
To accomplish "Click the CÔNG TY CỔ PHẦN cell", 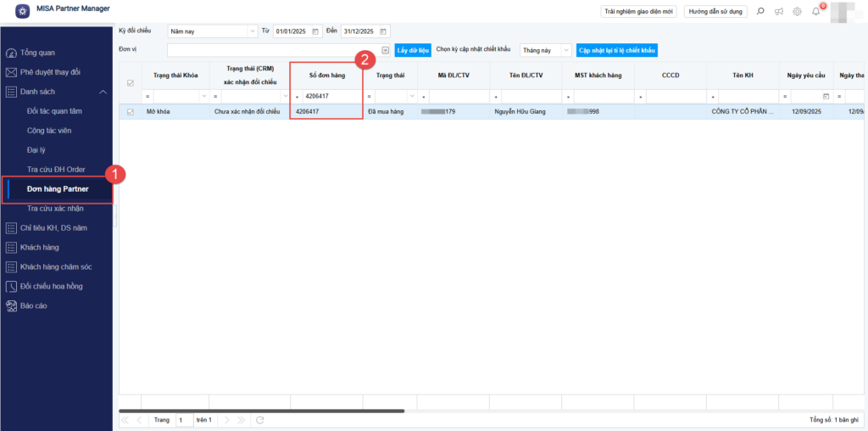I will pyautogui.click(x=743, y=112).
